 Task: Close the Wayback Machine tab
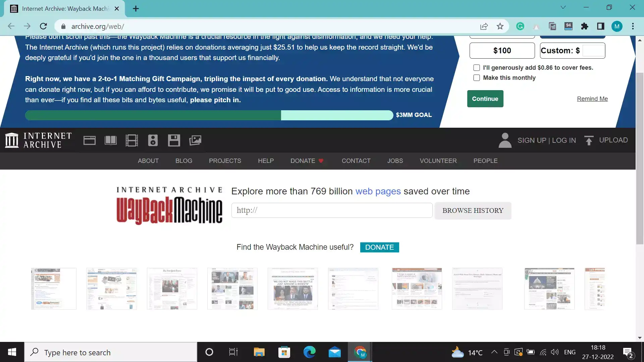point(117,9)
